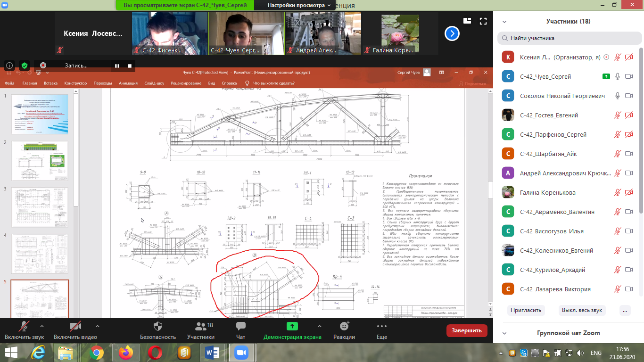This screenshot has width=644, height=362.
Task: Open Сергей Чуев account icon in PowerPoint
Action: (x=427, y=72)
